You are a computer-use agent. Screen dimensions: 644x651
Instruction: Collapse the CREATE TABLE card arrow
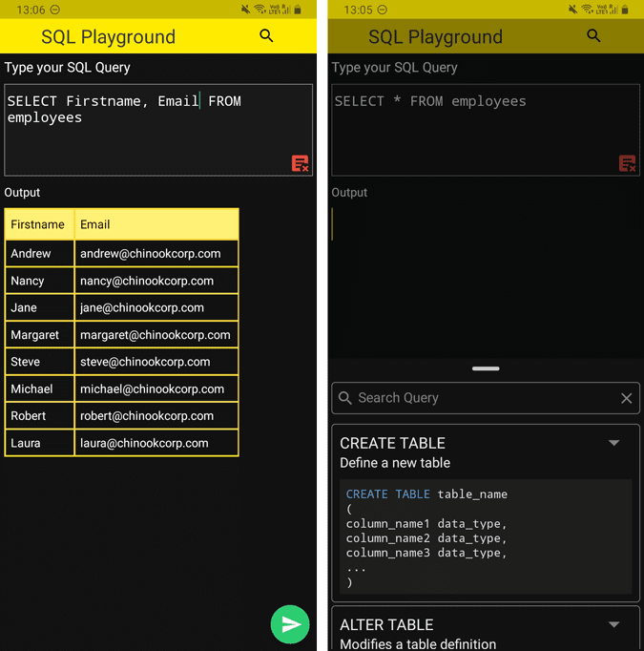[613, 443]
